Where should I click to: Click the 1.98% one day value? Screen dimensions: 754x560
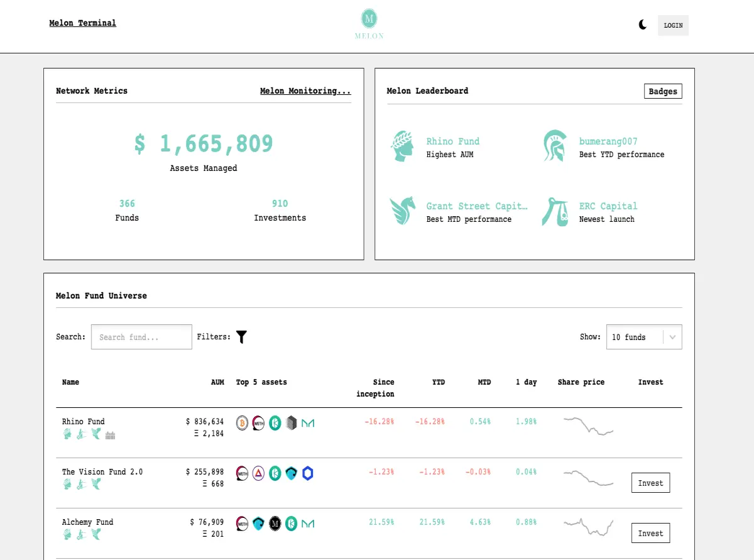(526, 422)
